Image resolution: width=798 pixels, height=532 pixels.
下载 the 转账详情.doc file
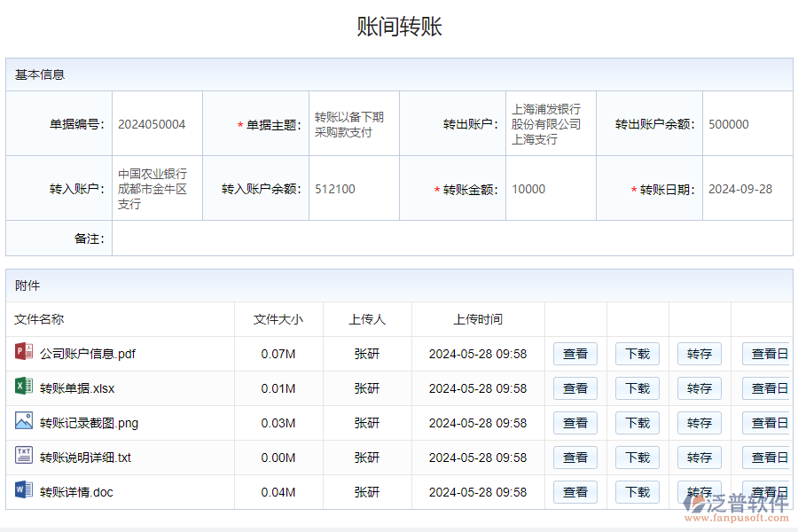[637, 492]
